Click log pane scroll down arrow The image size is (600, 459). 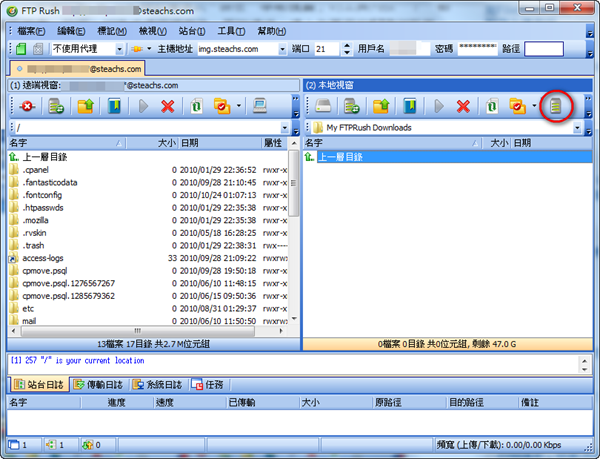(x=584, y=369)
